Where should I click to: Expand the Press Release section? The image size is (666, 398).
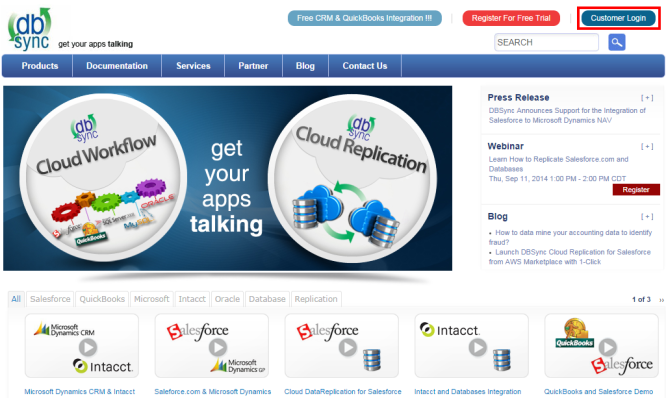[x=647, y=98]
